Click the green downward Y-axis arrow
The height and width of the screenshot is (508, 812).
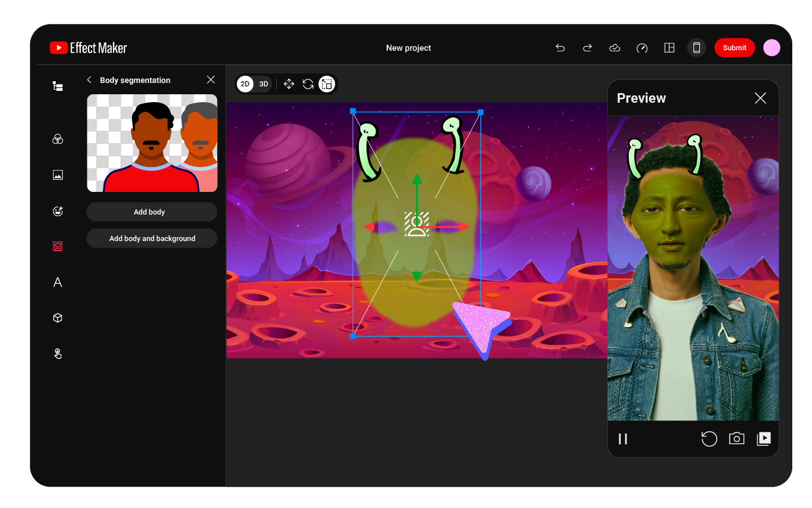pos(417,276)
